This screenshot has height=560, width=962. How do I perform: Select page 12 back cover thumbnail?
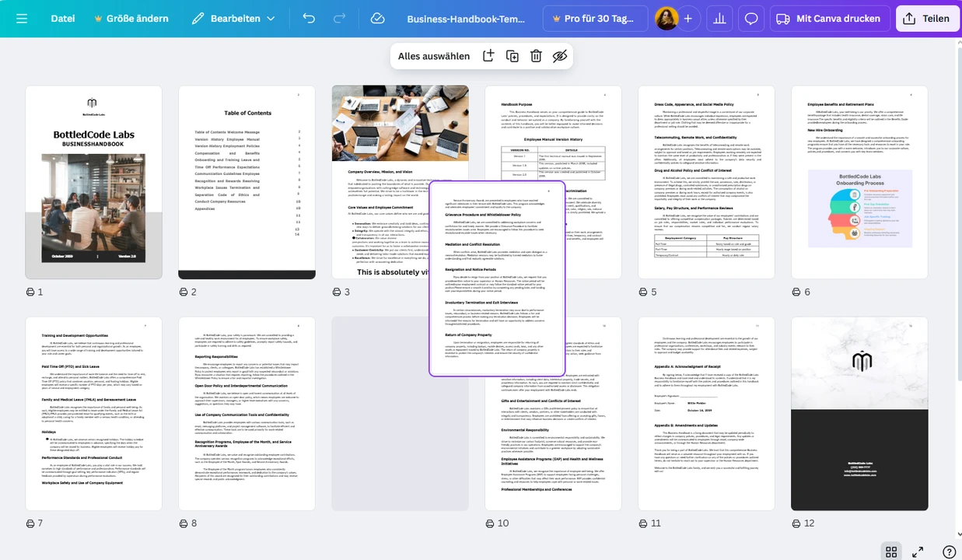[859, 414]
